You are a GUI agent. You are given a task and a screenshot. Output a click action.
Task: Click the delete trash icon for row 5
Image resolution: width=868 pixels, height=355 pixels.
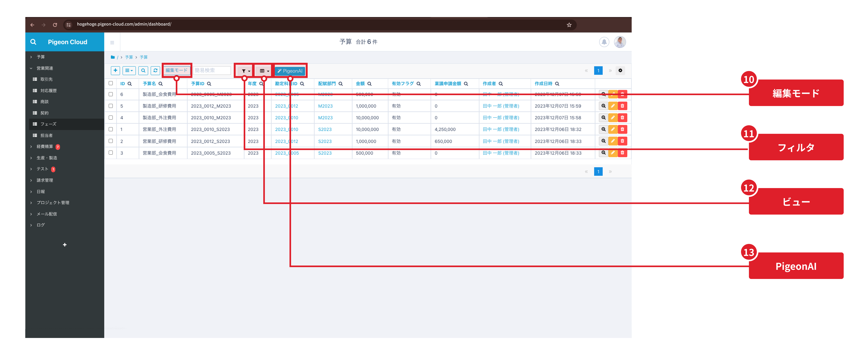click(622, 106)
